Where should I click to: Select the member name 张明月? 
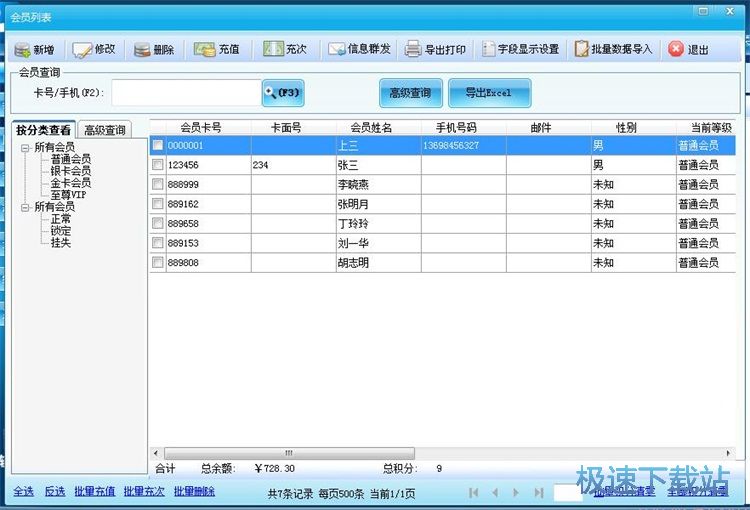point(353,204)
